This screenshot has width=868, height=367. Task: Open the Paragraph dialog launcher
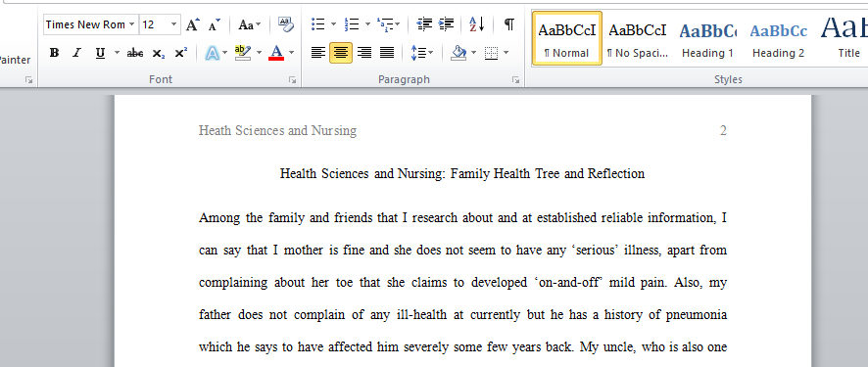516,80
